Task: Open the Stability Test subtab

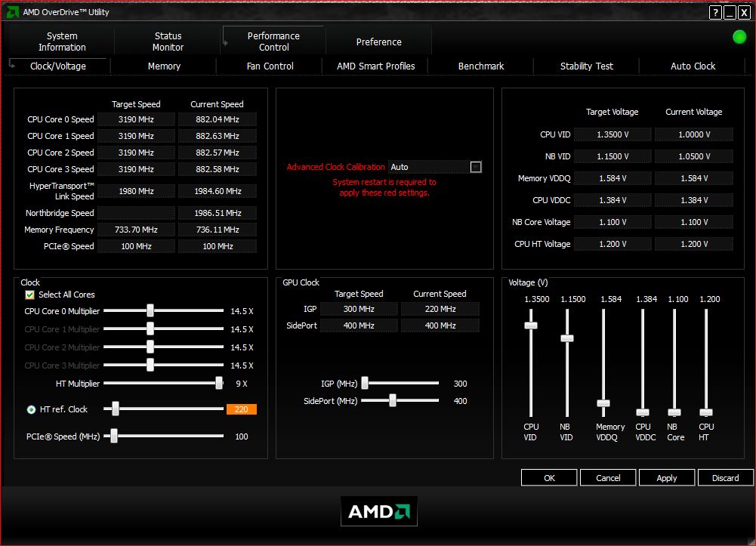Action: coord(586,66)
